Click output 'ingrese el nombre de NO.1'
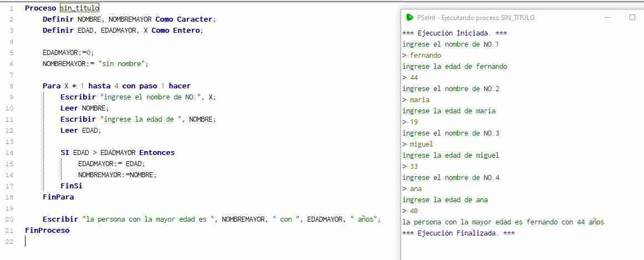 [450, 44]
